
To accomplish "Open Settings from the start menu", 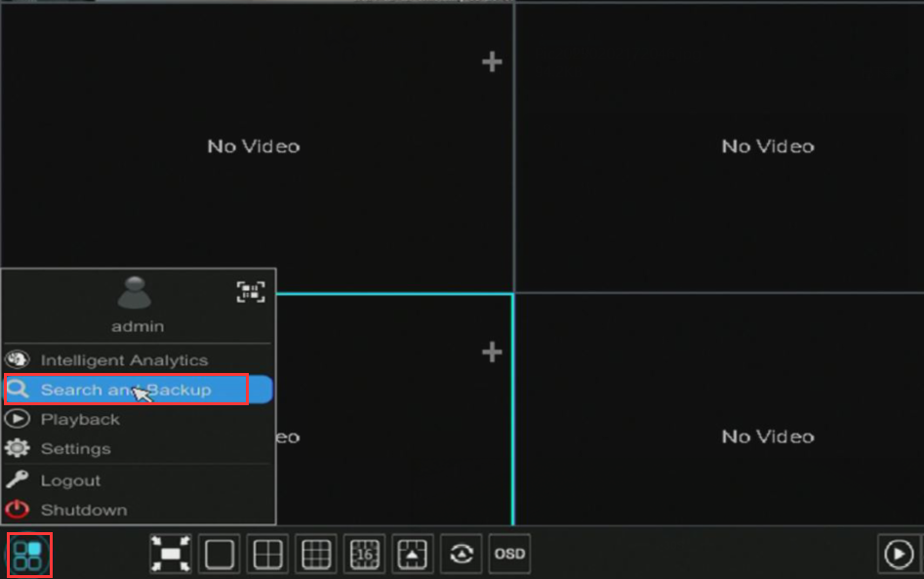I will pyautogui.click(x=75, y=449).
